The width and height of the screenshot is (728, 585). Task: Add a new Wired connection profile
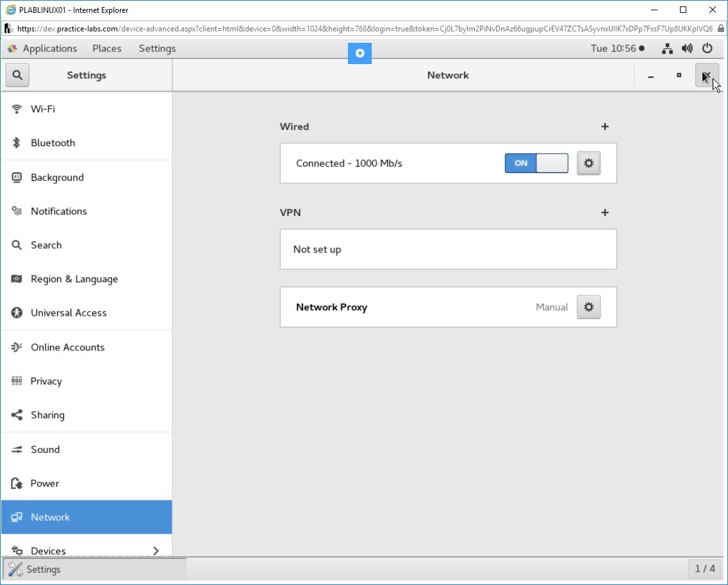pyautogui.click(x=604, y=127)
